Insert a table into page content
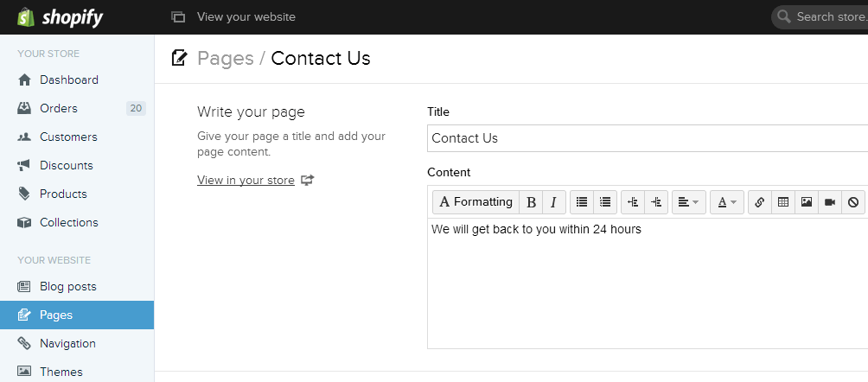This screenshot has height=382, width=868. 782,202
